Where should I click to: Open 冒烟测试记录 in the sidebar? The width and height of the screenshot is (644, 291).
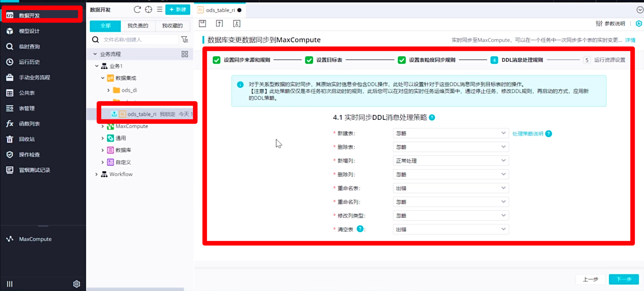(x=34, y=170)
